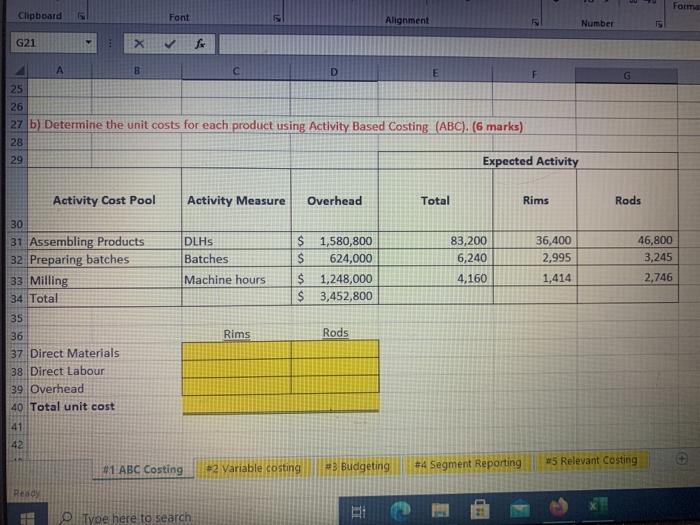Select column F header

click(x=534, y=75)
